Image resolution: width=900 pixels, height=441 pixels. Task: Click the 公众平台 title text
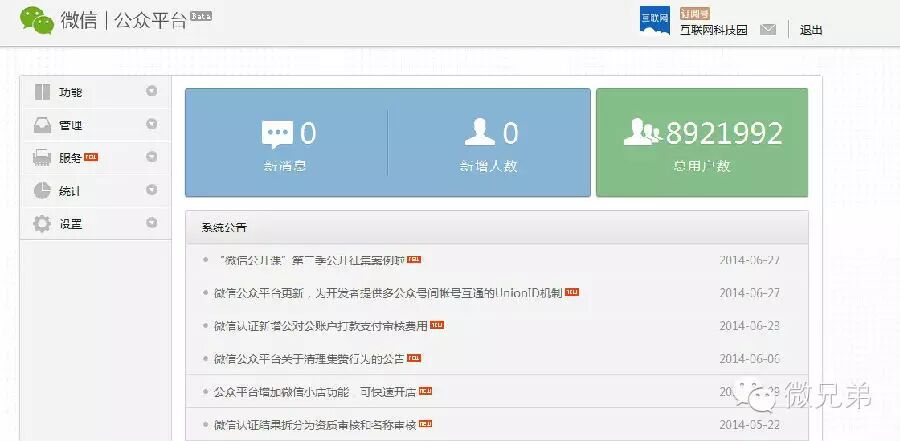(x=151, y=21)
